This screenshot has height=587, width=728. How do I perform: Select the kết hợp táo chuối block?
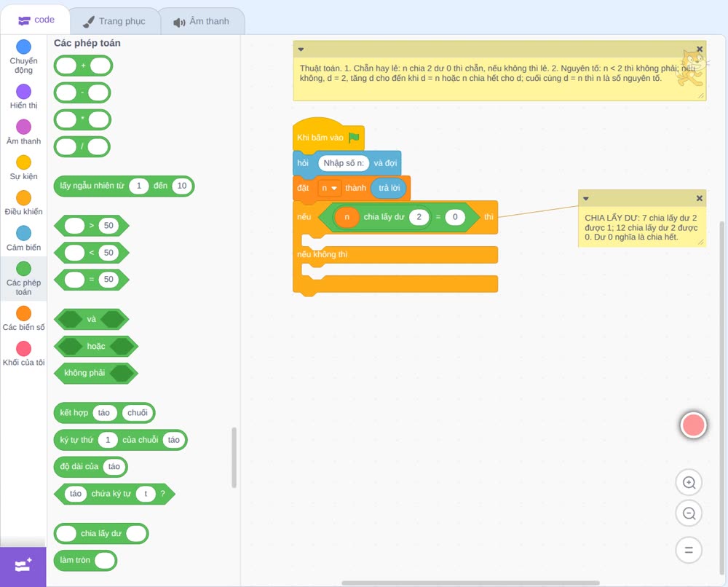tap(104, 413)
